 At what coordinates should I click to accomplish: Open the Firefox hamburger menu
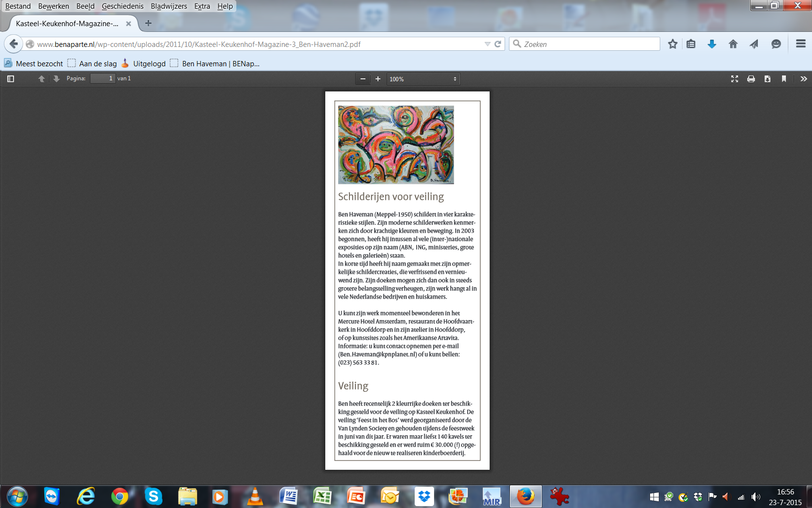[x=800, y=44]
